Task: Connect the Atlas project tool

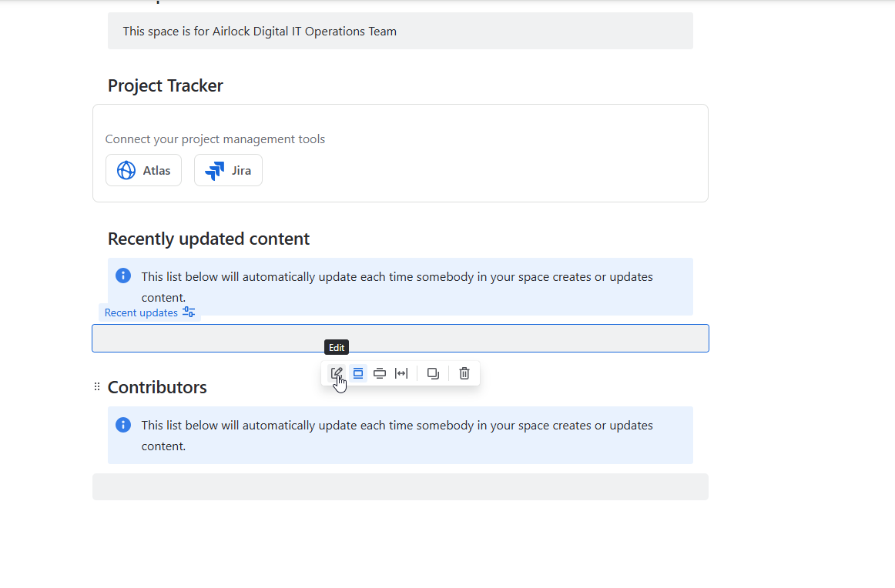Action: click(144, 170)
